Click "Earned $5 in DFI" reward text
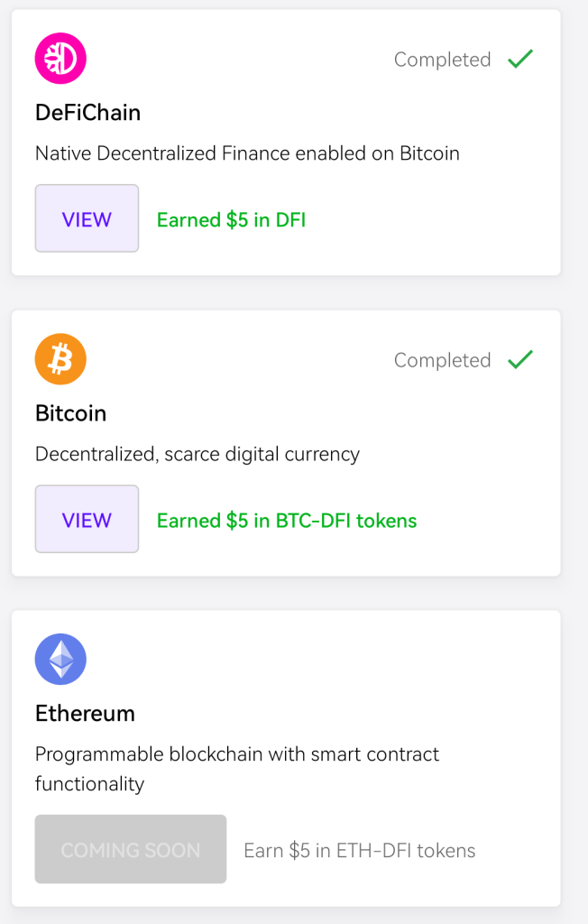The height and width of the screenshot is (924, 588). [x=231, y=219]
